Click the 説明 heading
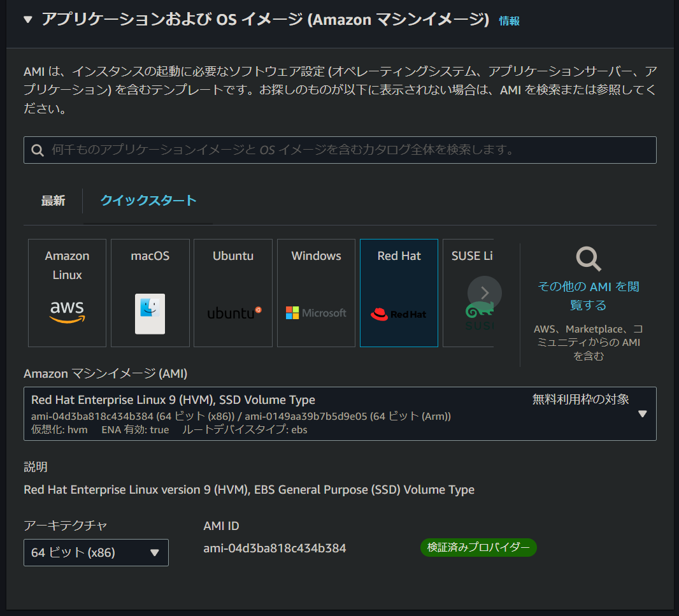This screenshot has height=616, width=679. click(36, 467)
